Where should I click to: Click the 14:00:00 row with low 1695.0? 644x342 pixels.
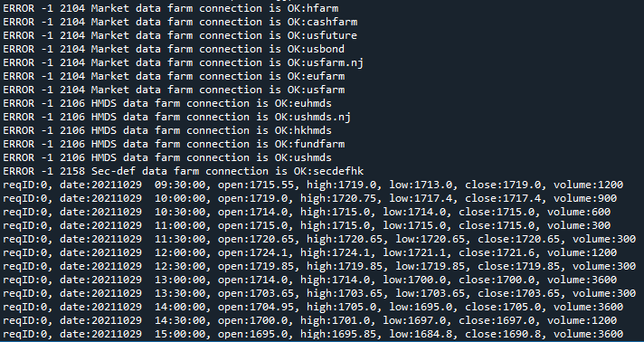pos(313,307)
